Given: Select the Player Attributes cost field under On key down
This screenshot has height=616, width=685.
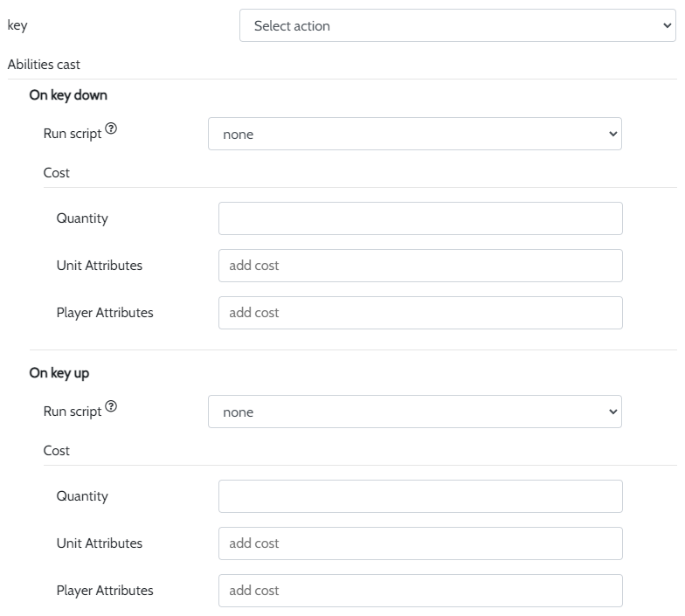Looking at the screenshot, I should coord(420,313).
